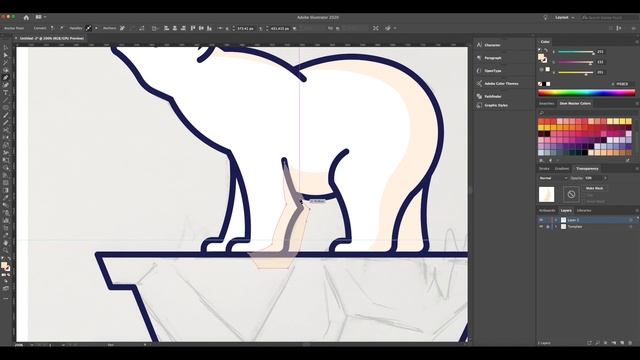The width and height of the screenshot is (640, 360).
Task: Click the Home icon in top bar
Action: [x=26, y=17]
